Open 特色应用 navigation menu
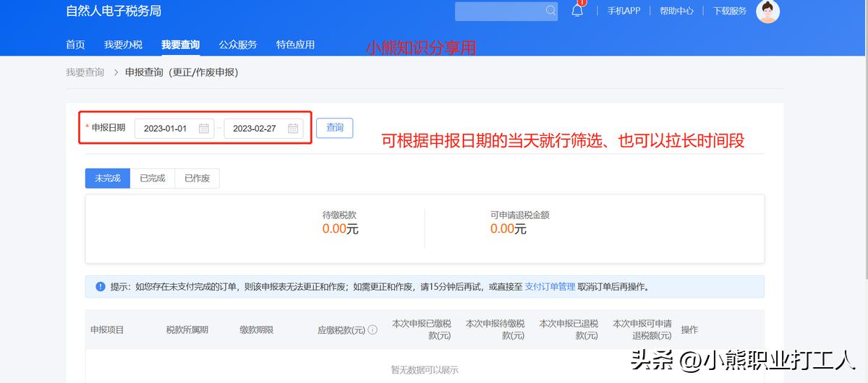This screenshot has height=383, width=868. tap(295, 45)
